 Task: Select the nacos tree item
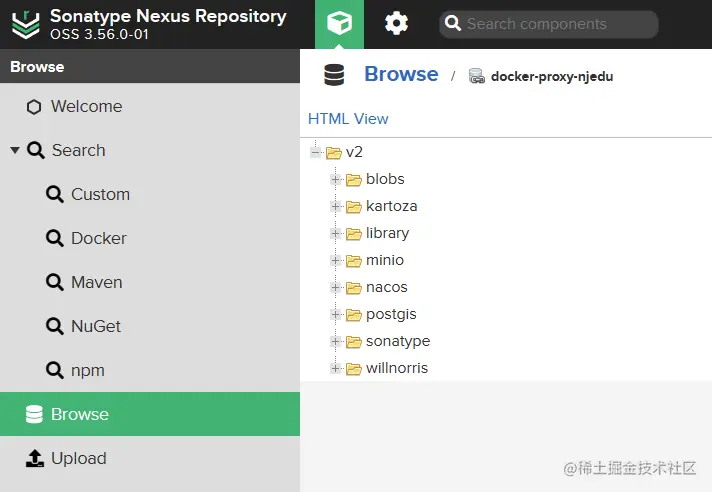click(x=386, y=287)
